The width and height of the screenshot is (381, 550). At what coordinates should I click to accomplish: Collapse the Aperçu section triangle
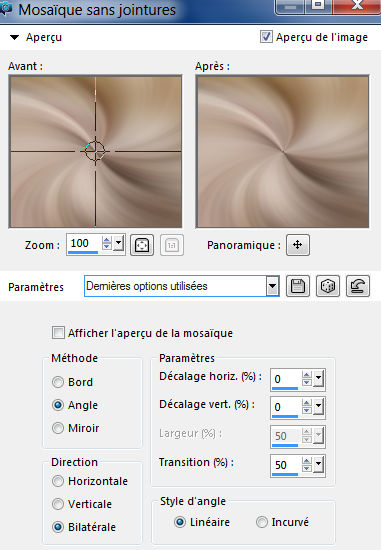pyautogui.click(x=14, y=37)
